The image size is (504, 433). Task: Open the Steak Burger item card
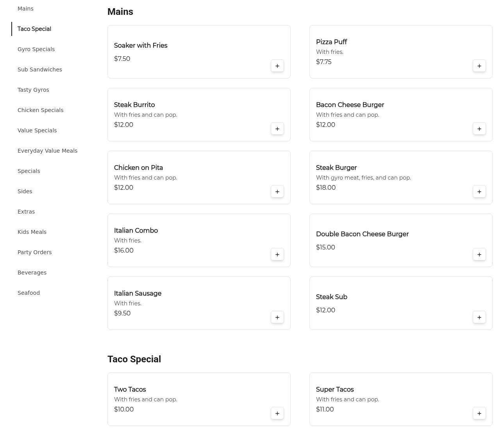401,178
